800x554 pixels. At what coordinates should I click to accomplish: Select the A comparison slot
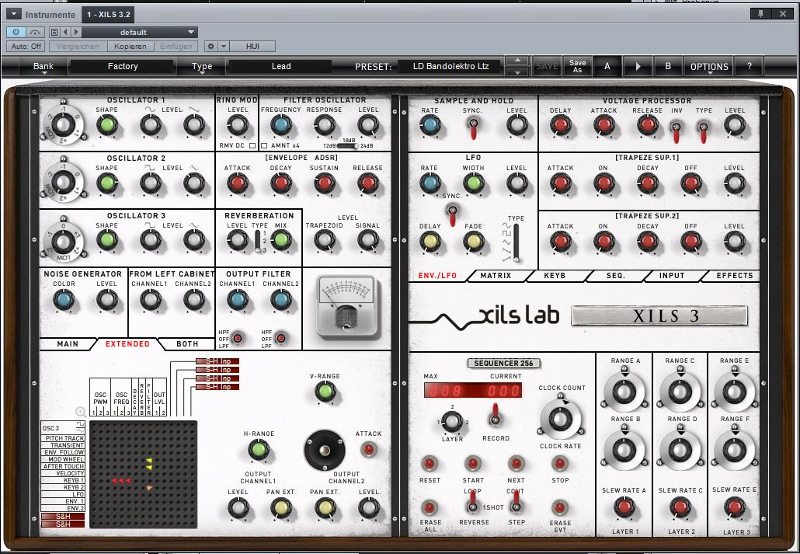pyautogui.click(x=607, y=66)
